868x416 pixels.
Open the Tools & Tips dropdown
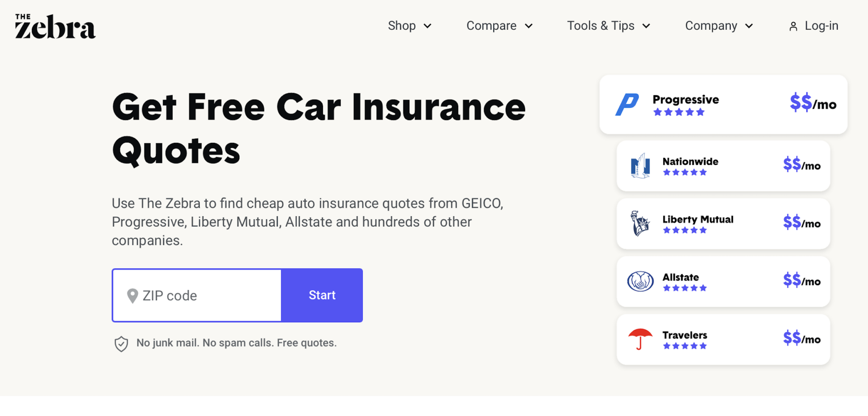click(609, 26)
